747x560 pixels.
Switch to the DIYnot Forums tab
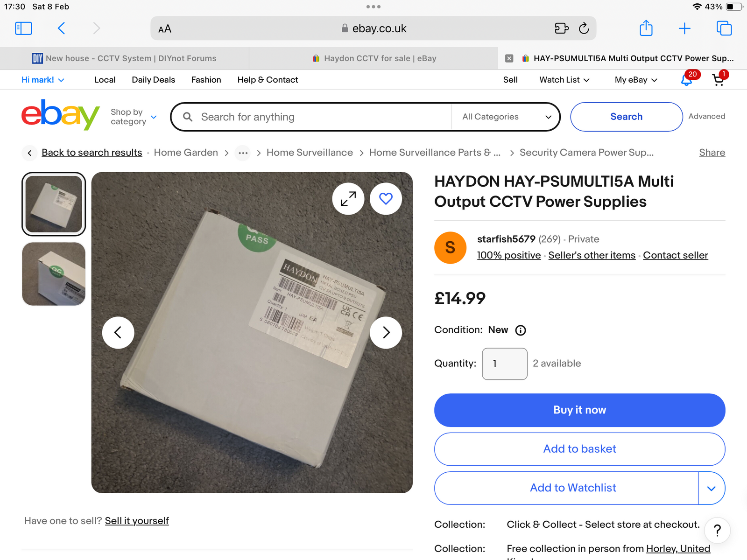(x=125, y=58)
